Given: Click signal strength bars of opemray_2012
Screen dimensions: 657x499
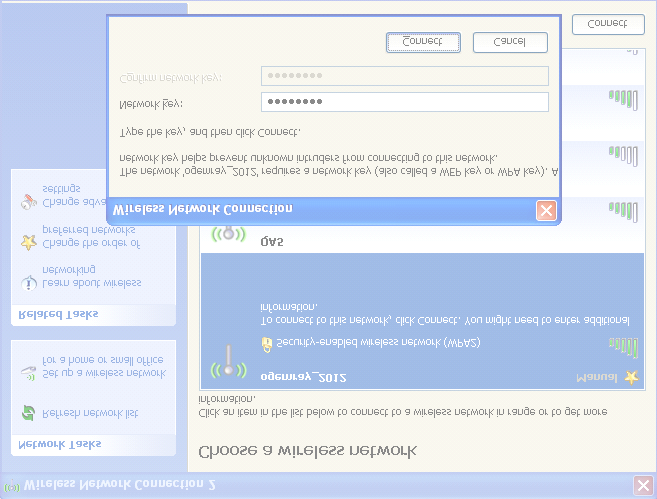Looking at the screenshot, I should (623, 347).
